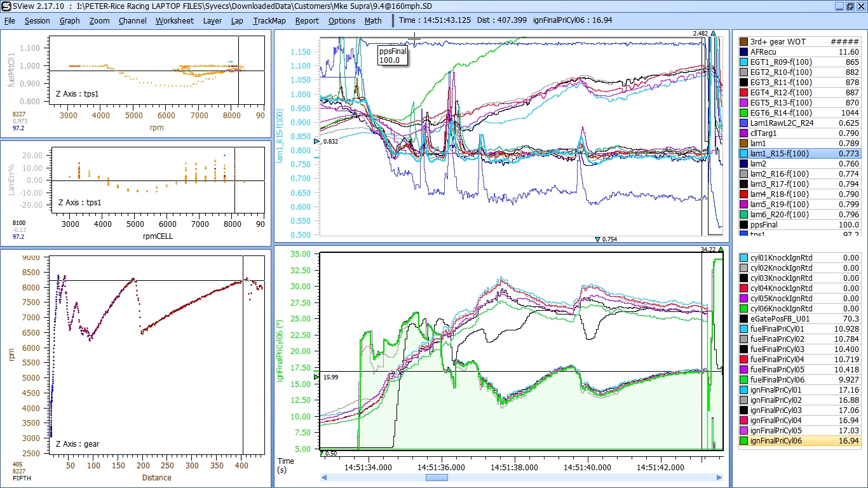Click the red swatch beside EGT4_R12-f(100)

coord(743,92)
